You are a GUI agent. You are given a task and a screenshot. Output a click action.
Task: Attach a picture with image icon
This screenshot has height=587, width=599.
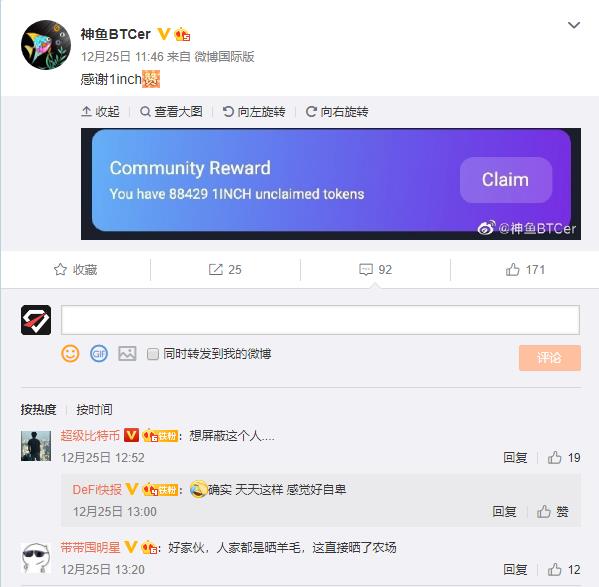click(127, 354)
